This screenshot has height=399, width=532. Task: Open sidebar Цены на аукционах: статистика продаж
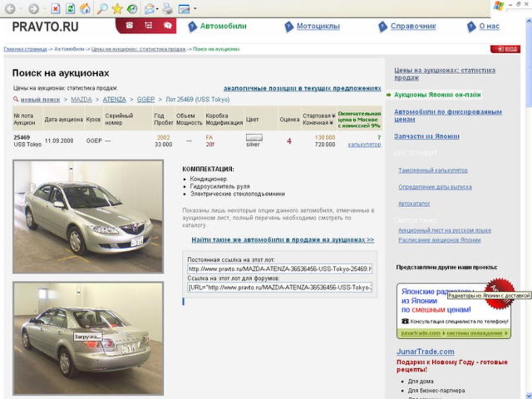(445, 74)
